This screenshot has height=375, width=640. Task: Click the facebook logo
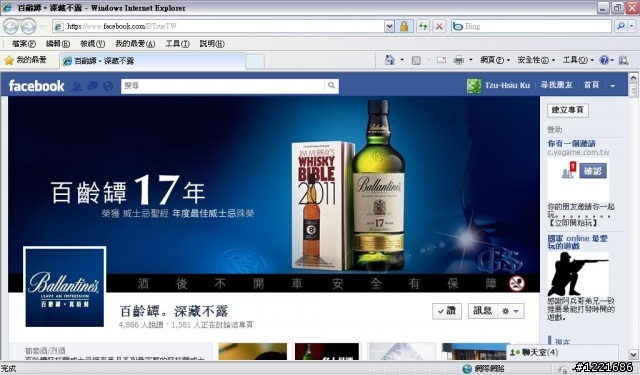tap(36, 86)
